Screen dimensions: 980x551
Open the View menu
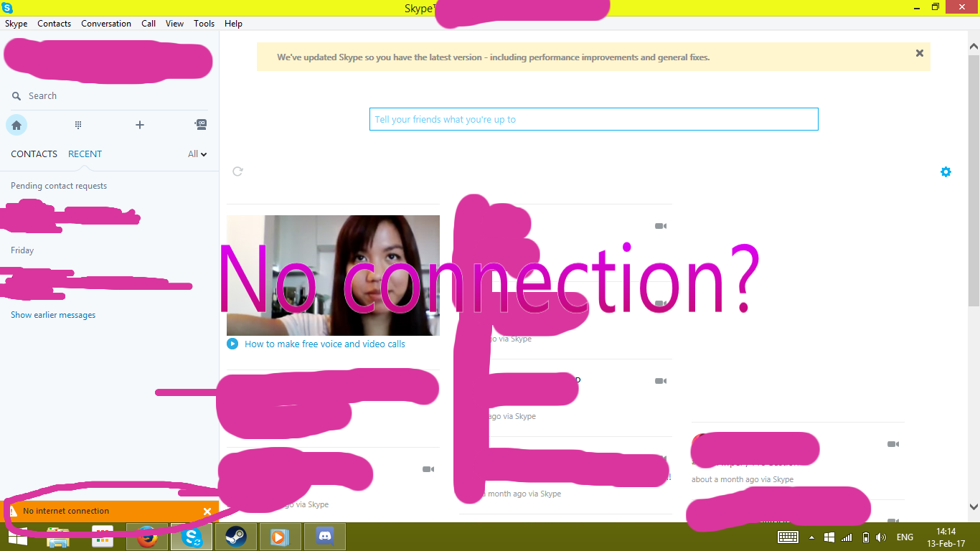pyautogui.click(x=175, y=24)
